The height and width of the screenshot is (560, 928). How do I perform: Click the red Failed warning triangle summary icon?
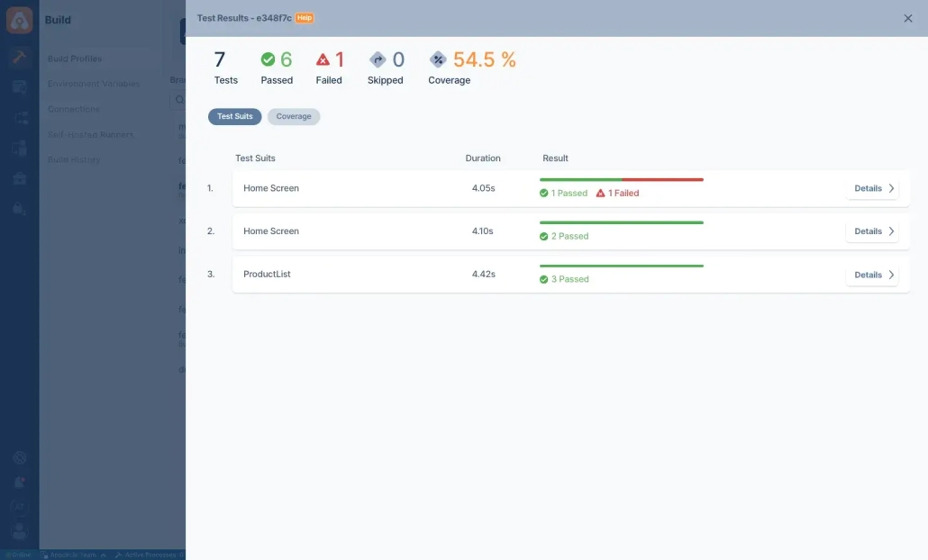click(x=323, y=59)
